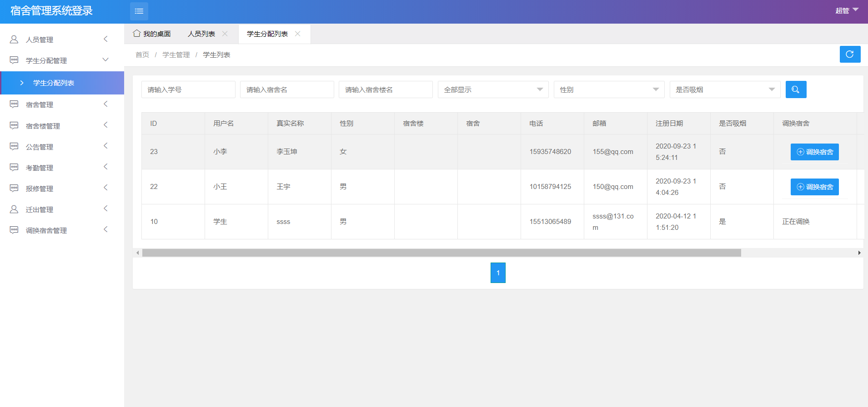Click the left arrow of horizontal scrollbar

point(138,253)
